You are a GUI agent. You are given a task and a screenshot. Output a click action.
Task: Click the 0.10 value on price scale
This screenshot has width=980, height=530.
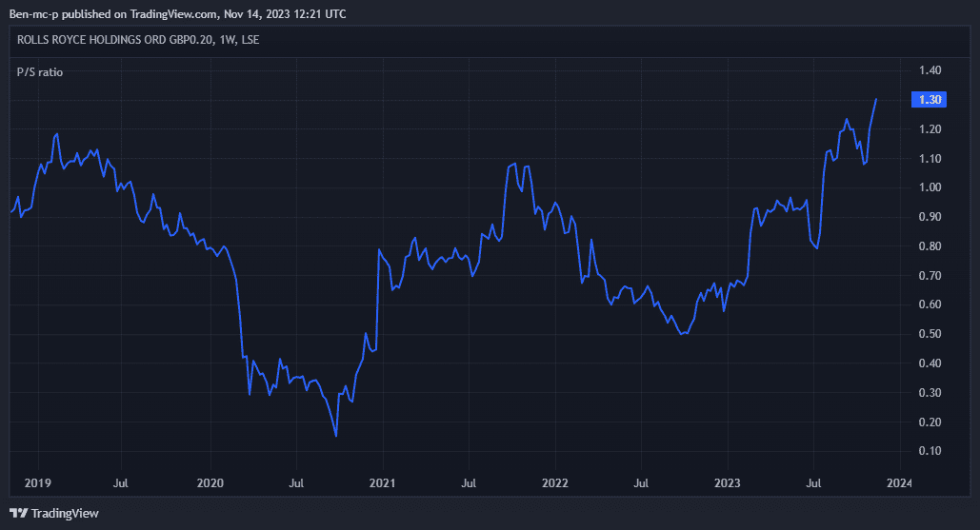coord(930,451)
